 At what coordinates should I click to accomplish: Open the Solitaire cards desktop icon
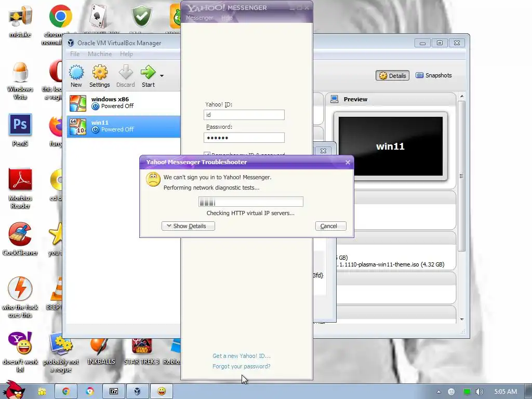(x=98, y=16)
